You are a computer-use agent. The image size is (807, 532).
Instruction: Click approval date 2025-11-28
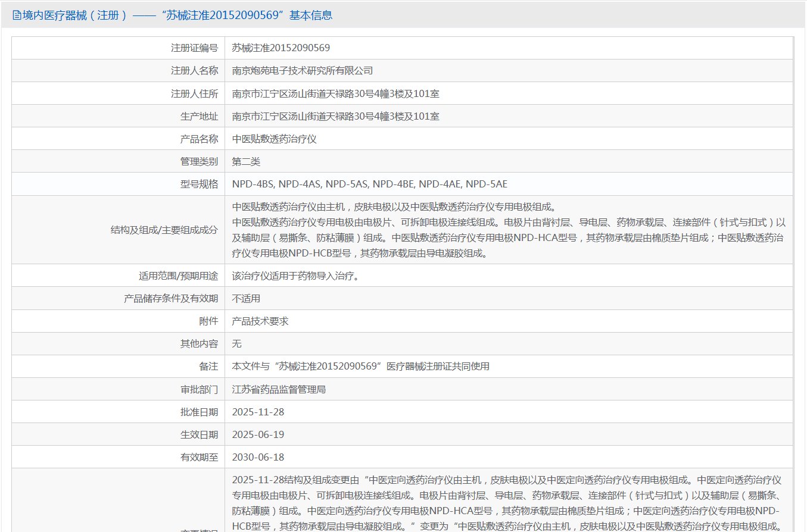258,412
